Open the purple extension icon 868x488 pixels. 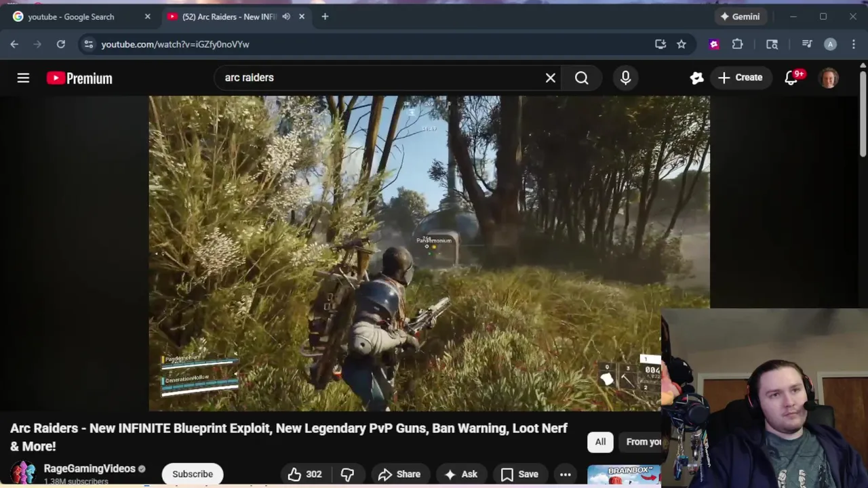click(713, 44)
